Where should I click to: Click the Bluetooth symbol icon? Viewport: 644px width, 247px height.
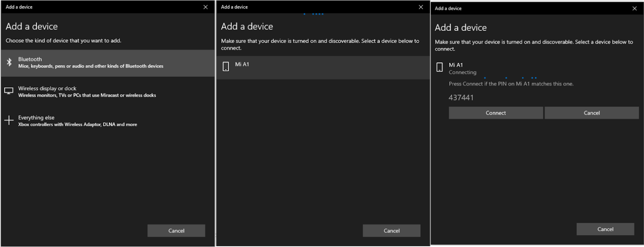9,62
